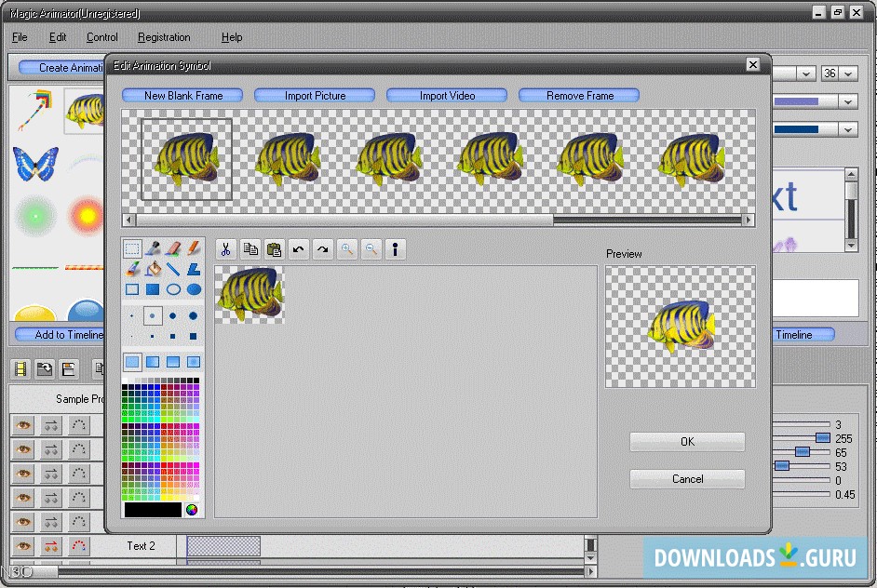
Task: Toggle the first eye icon under Sample Project
Action: 24,425
